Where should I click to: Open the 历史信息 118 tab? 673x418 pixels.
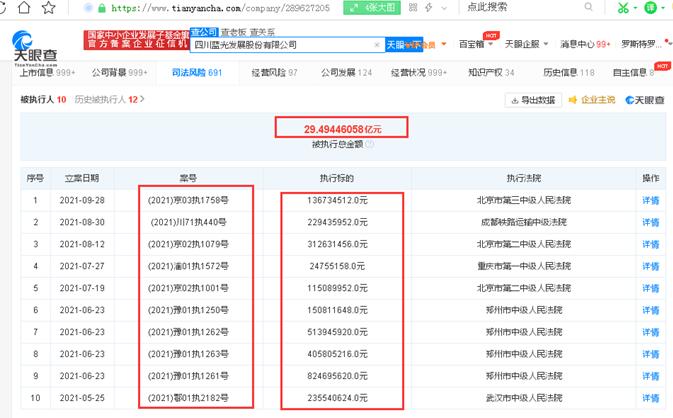click(569, 73)
